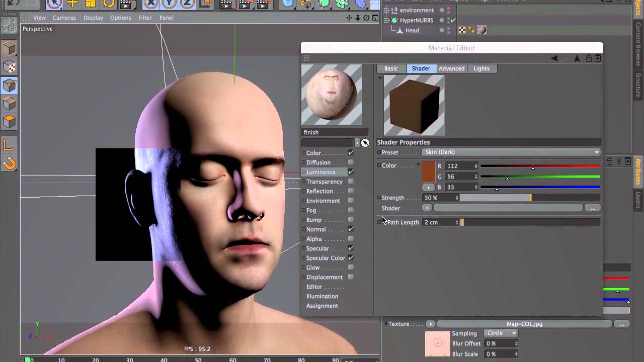The height and width of the screenshot is (362, 644).
Task: Disable the Color channel checkbox
Action: coord(351,153)
